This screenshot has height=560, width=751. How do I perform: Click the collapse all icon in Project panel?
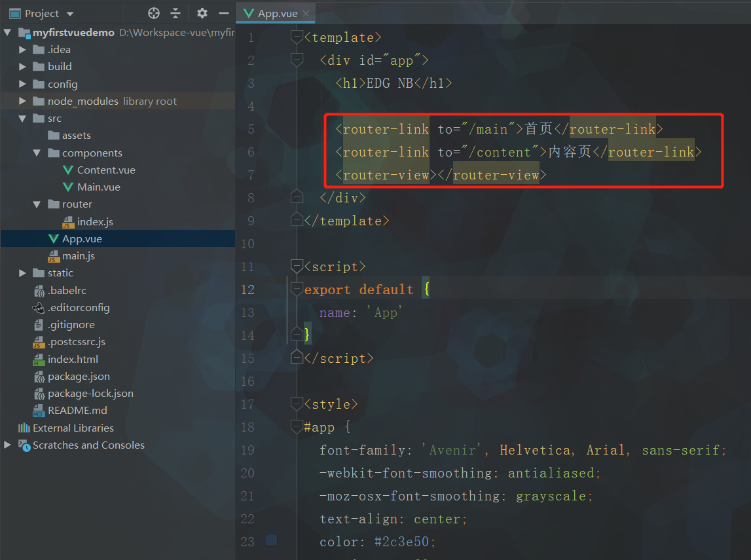tap(175, 13)
